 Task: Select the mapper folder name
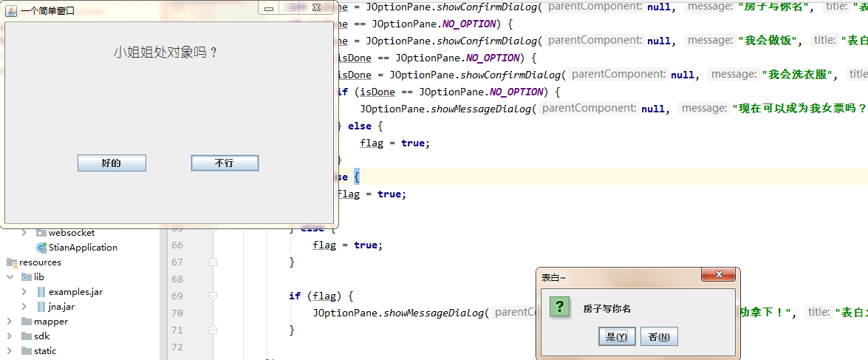point(51,322)
